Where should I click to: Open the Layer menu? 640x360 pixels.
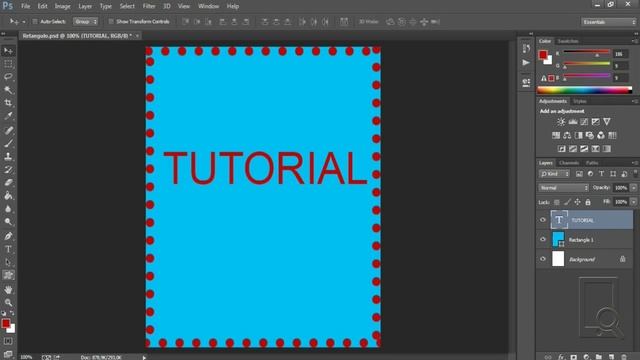click(x=85, y=6)
